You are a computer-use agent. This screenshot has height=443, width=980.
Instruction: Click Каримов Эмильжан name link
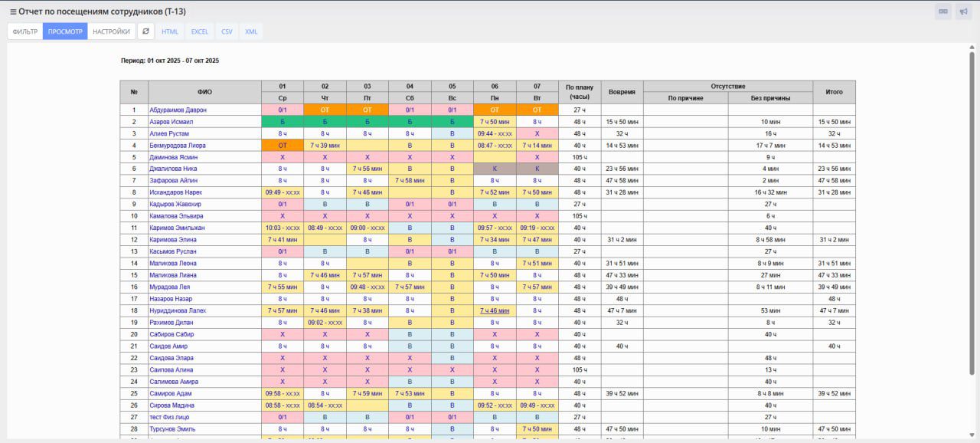click(x=177, y=228)
